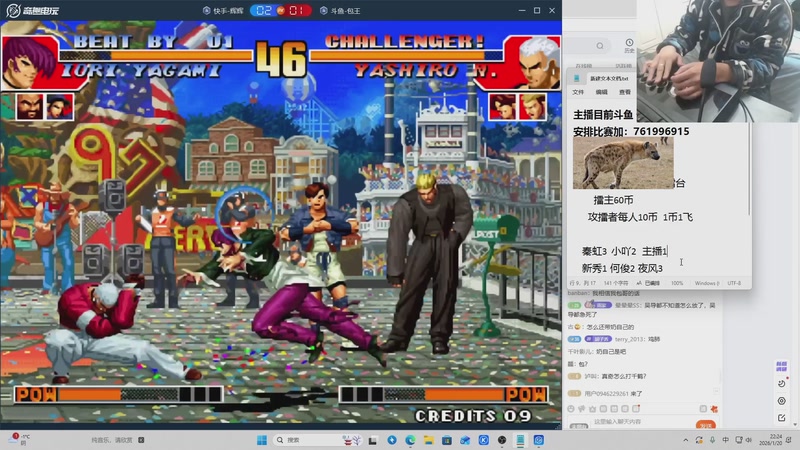
Task: Click the group number 761996915 in note
Action: (x=661, y=132)
